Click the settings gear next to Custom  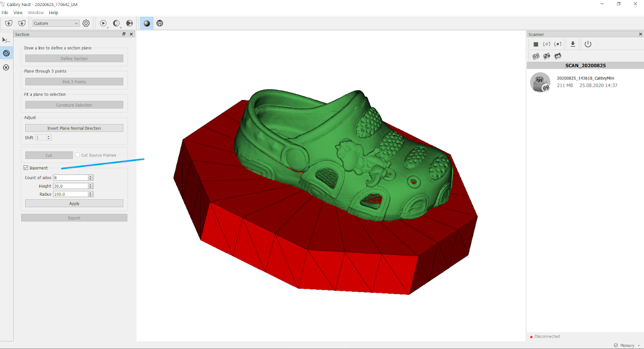[86, 23]
